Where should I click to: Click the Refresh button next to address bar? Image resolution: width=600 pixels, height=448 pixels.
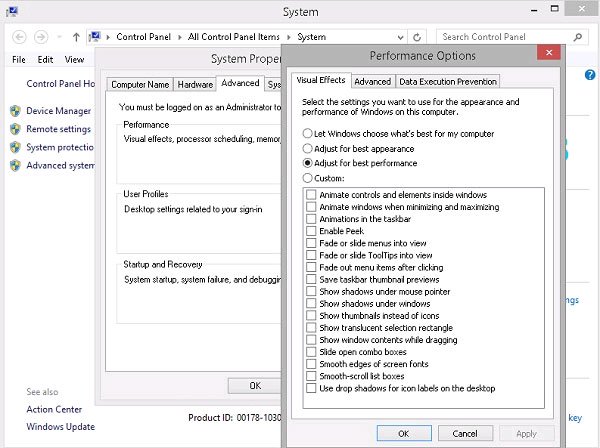[x=417, y=37]
